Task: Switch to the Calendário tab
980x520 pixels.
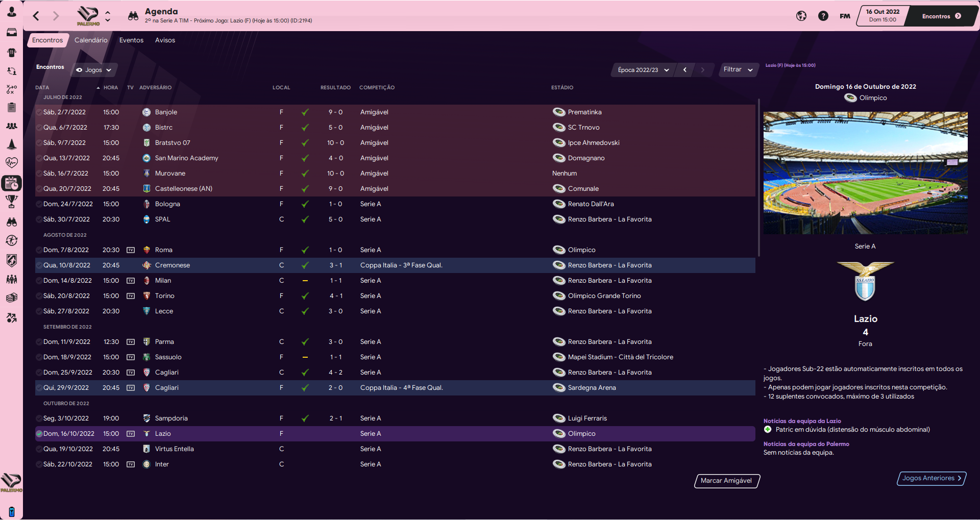Action: [91, 40]
